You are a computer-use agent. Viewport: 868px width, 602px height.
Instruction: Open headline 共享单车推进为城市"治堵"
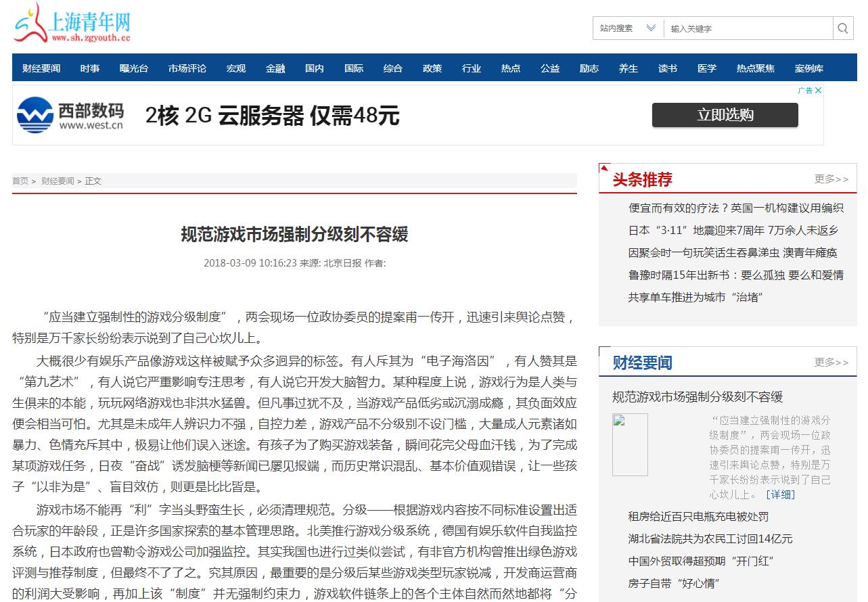pos(696,297)
